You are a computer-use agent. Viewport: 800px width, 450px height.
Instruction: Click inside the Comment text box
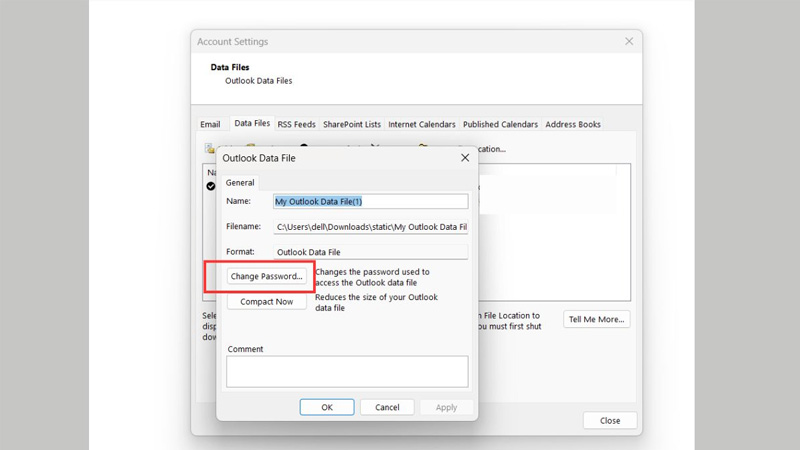347,371
